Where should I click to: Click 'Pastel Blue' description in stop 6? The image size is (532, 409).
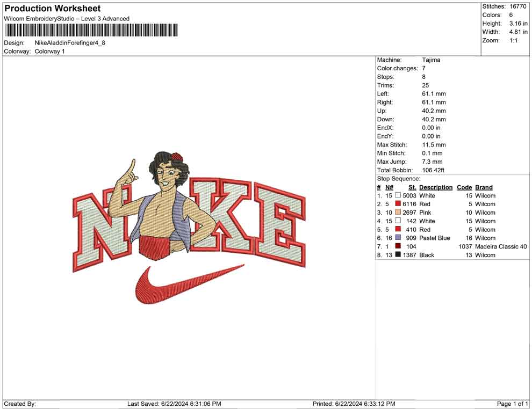click(435, 238)
